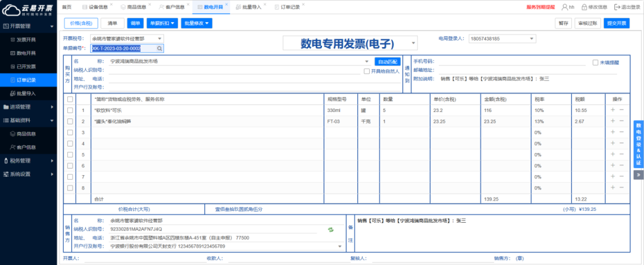
Task: Close the 客户信息 tab with its X
Action: point(188,4)
